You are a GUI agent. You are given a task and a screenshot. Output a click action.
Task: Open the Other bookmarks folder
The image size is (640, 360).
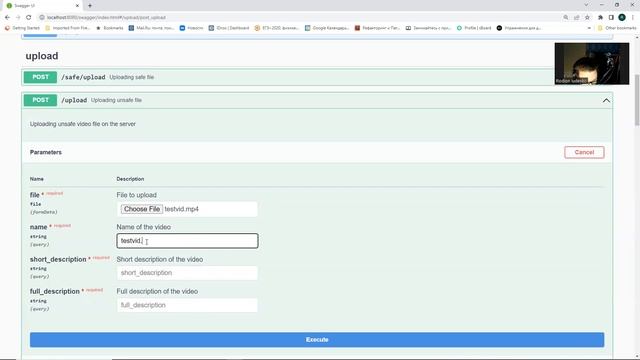617,28
